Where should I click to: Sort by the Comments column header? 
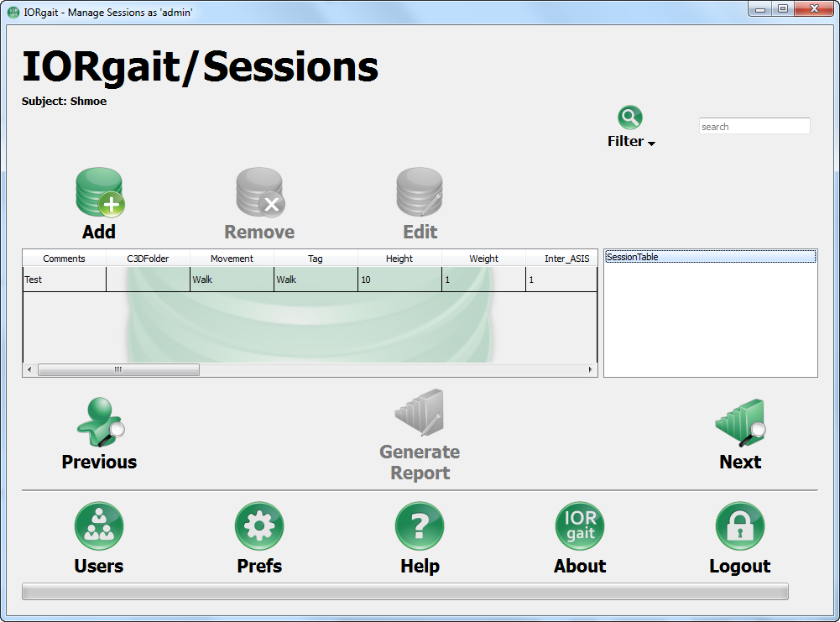tap(64, 259)
